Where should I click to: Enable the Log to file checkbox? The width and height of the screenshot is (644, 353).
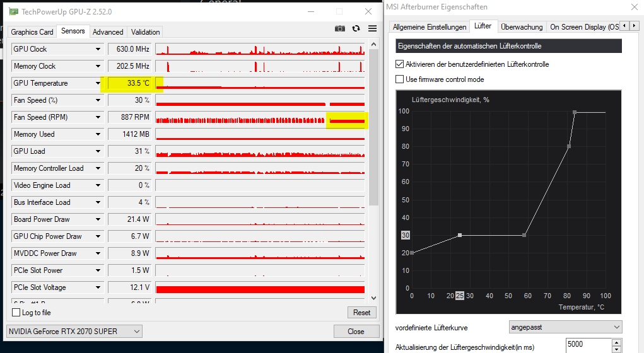click(16, 313)
